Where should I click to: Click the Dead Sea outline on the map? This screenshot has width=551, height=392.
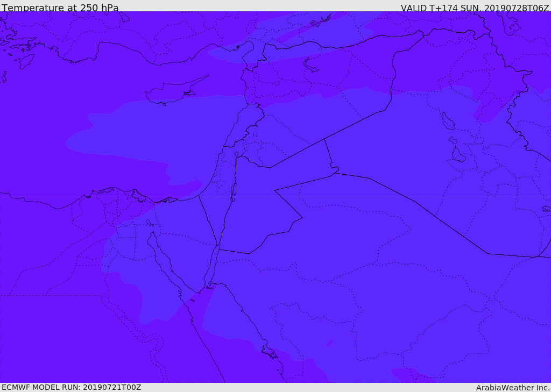pyautogui.click(x=234, y=192)
